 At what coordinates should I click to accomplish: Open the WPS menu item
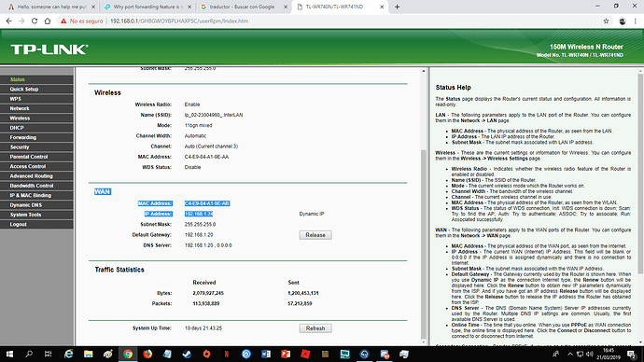(x=36, y=99)
